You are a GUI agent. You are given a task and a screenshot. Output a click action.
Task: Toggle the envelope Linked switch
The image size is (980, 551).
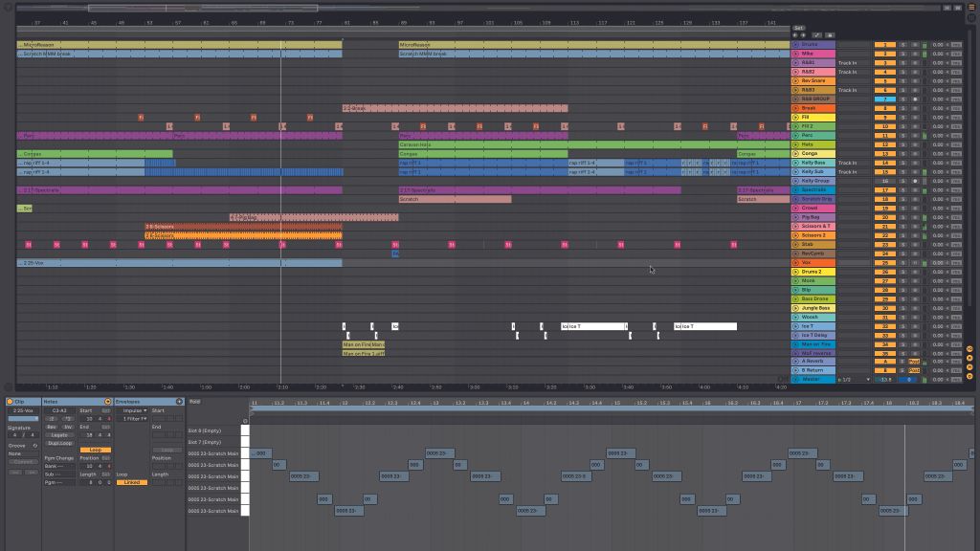tap(132, 482)
